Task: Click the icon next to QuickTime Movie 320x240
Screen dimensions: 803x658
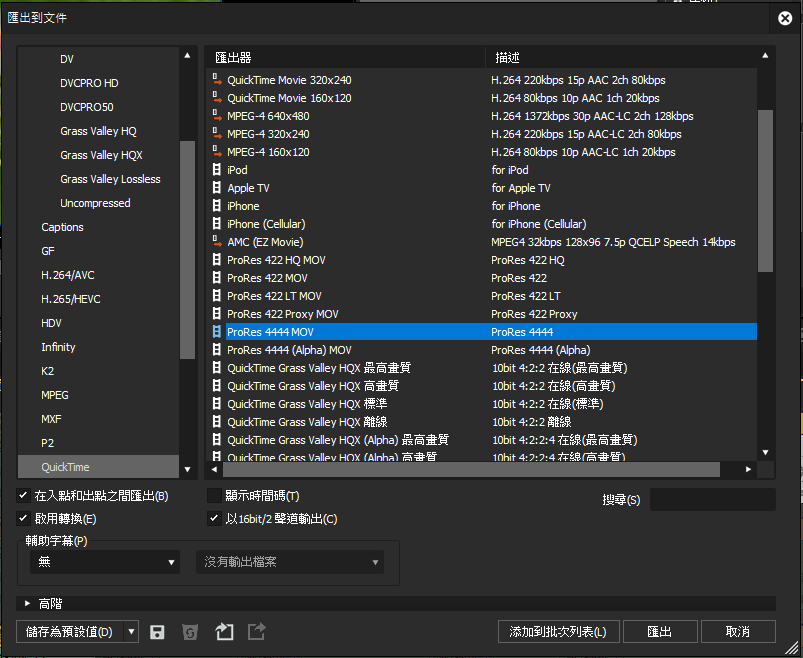Action: coord(217,80)
